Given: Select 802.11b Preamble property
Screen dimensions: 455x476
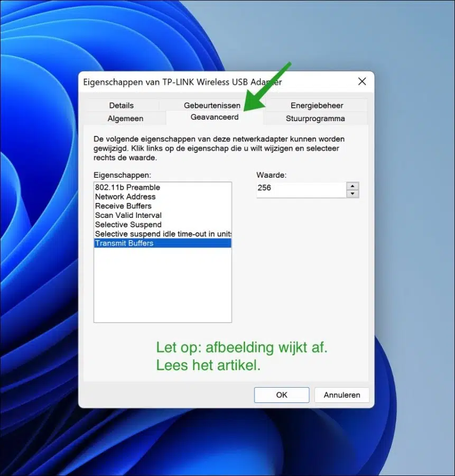Looking at the screenshot, I should tap(163, 187).
